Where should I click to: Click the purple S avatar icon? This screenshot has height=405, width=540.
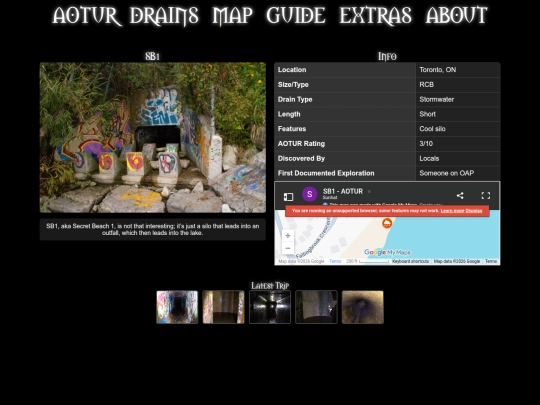[309, 194]
